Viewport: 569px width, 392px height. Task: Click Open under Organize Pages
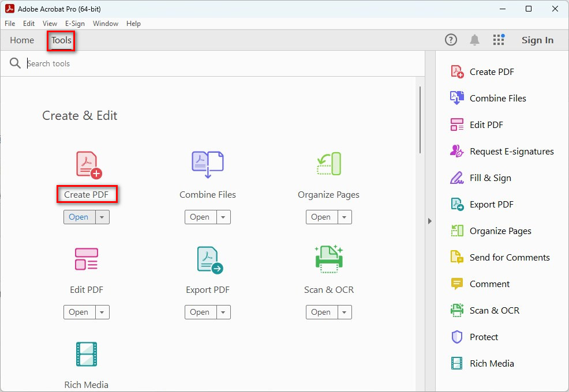(321, 217)
